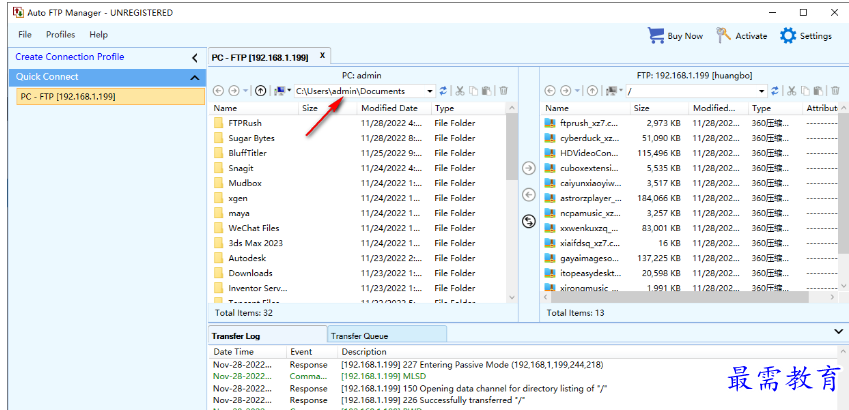Click the FTP file list horizontal scrollbar
Image resolution: width=849 pixels, height=410 pixels.
[680, 297]
